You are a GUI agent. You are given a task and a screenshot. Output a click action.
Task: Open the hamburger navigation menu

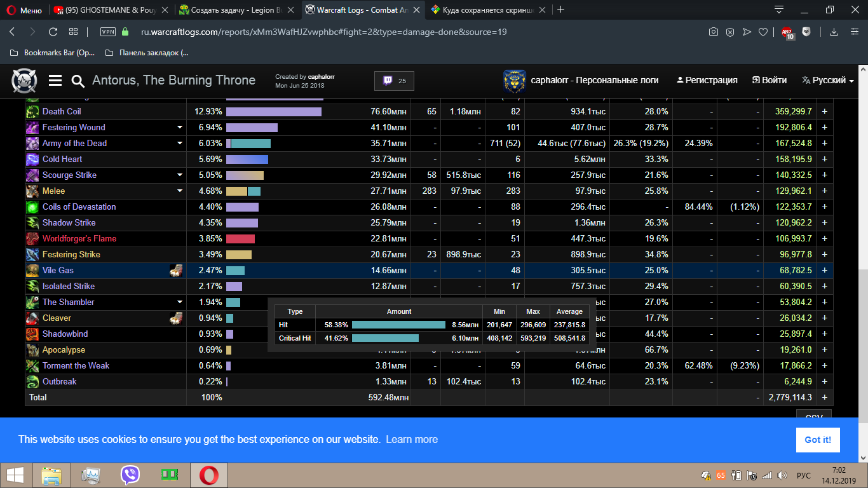click(x=55, y=81)
